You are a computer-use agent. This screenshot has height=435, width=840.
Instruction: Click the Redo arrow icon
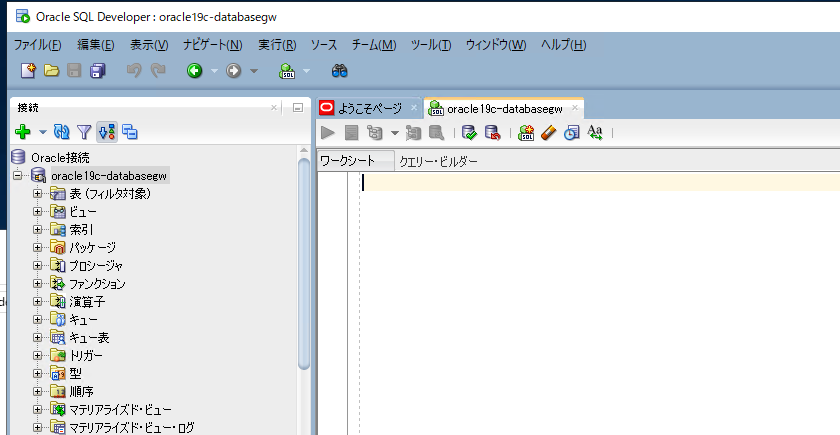[x=158, y=70]
